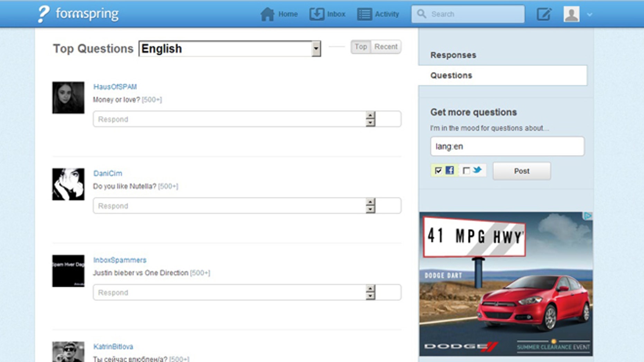Click InboxSpammers avatar thumbnail

(68, 271)
